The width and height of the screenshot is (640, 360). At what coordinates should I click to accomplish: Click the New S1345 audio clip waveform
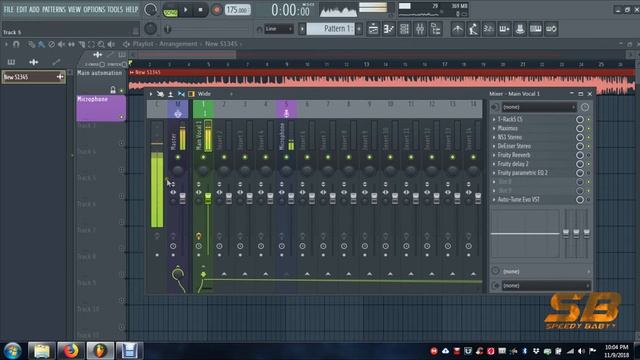tap(381, 83)
